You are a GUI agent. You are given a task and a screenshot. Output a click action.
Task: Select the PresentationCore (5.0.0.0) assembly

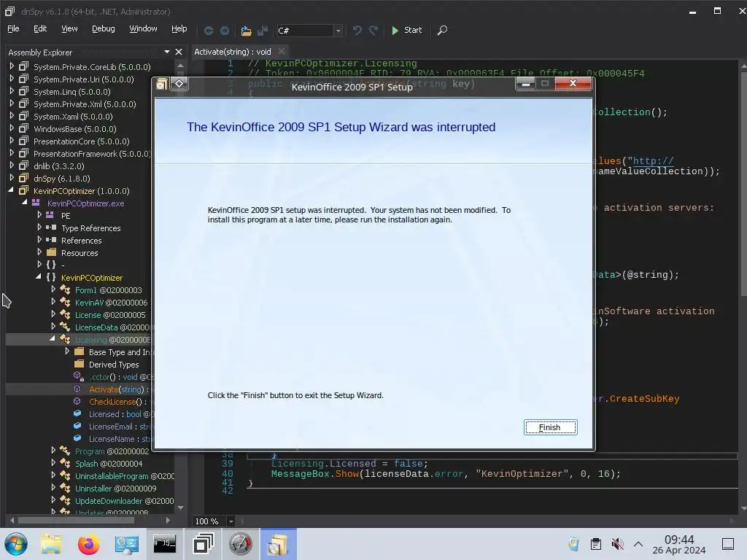coord(82,141)
